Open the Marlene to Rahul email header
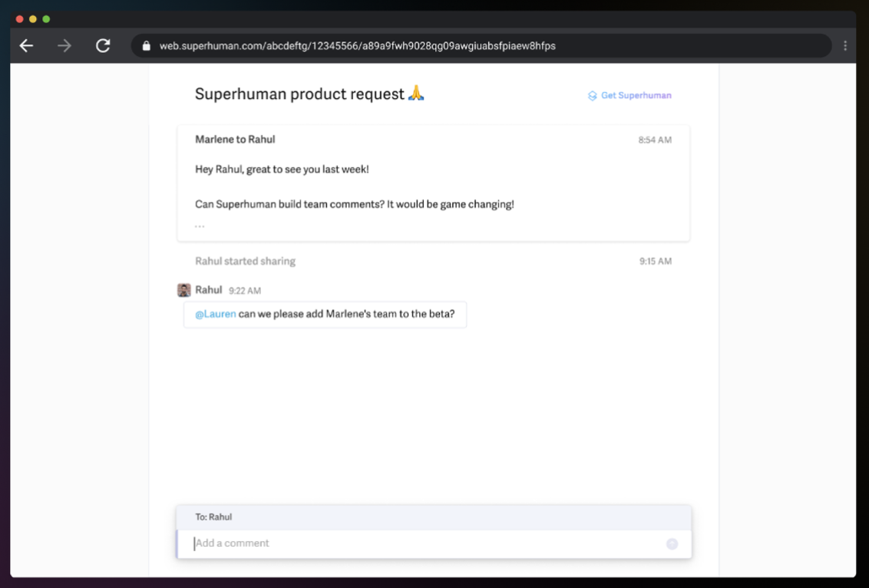This screenshot has width=869, height=588. [235, 140]
